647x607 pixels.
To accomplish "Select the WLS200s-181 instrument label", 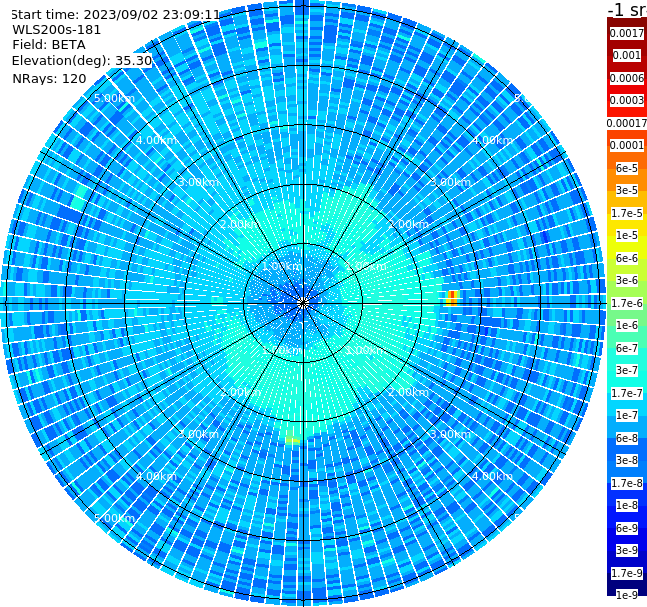I will [57, 30].
